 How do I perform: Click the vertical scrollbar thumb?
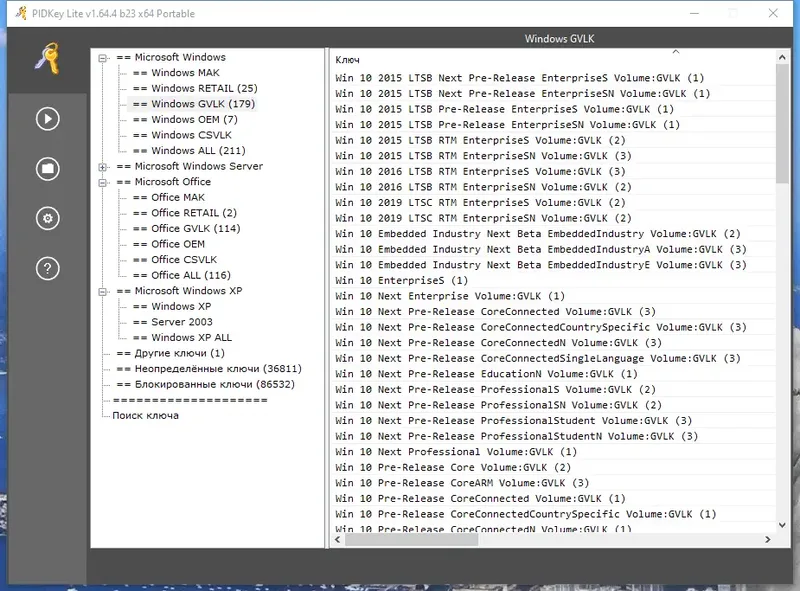pos(782,124)
